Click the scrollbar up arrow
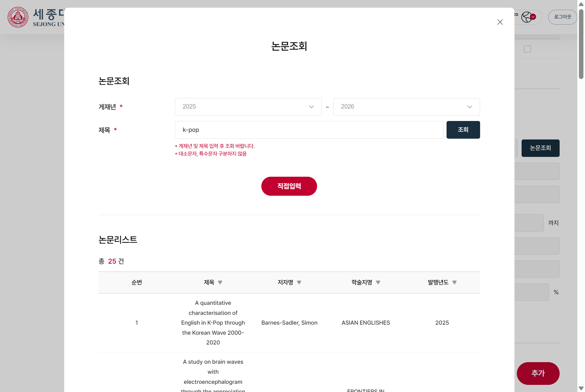Image resolution: width=585 pixels, height=392 pixels. tap(581, 4)
